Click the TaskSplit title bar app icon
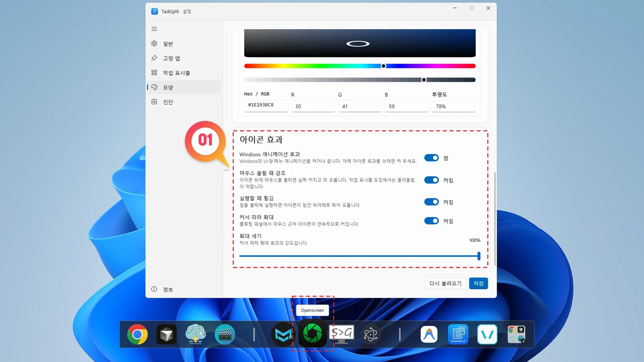 click(155, 11)
